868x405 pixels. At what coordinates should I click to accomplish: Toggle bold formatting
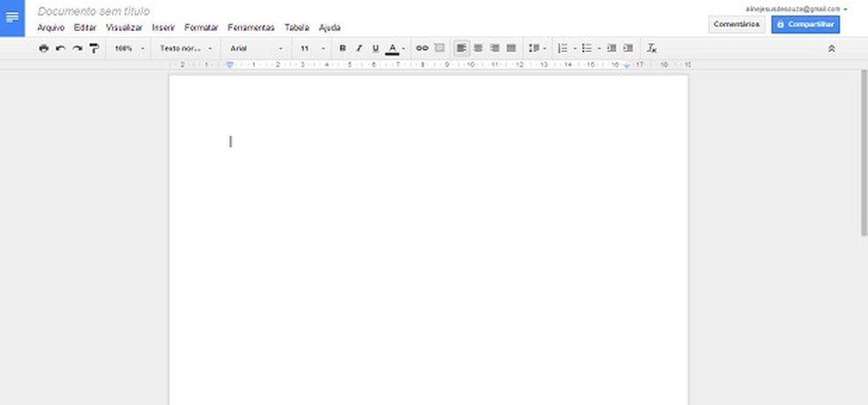pyautogui.click(x=342, y=49)
